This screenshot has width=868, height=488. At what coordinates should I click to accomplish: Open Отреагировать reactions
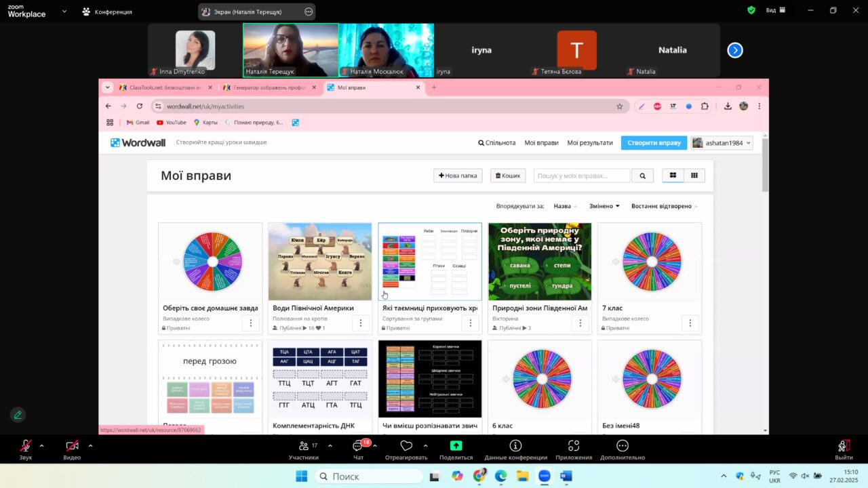[x=406, y=449]
